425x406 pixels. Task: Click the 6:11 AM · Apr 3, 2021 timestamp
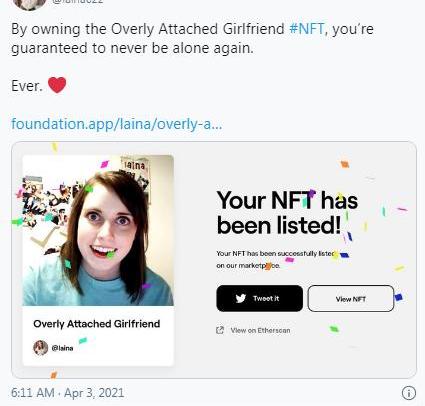(x=68, y=393)
